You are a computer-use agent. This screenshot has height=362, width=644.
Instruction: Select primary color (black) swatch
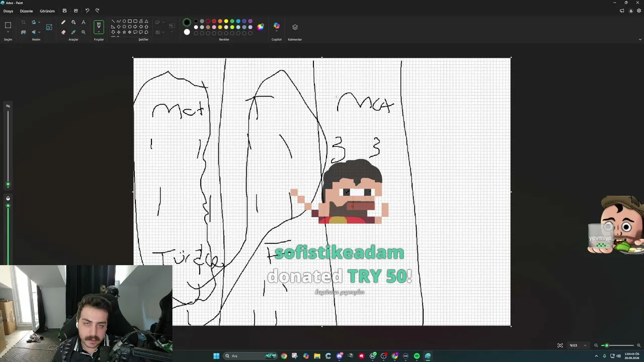pos(187,22)
